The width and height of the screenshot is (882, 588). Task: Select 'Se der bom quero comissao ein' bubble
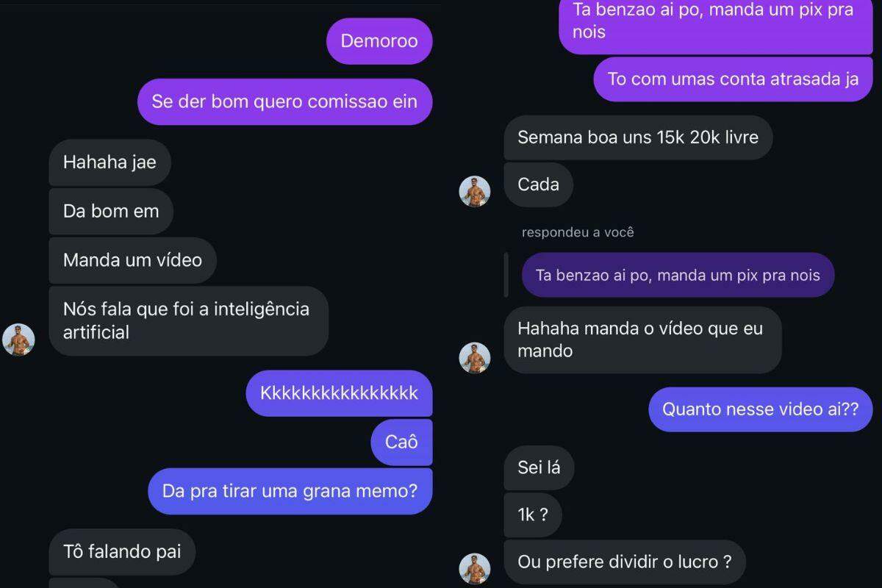[284, 101]
